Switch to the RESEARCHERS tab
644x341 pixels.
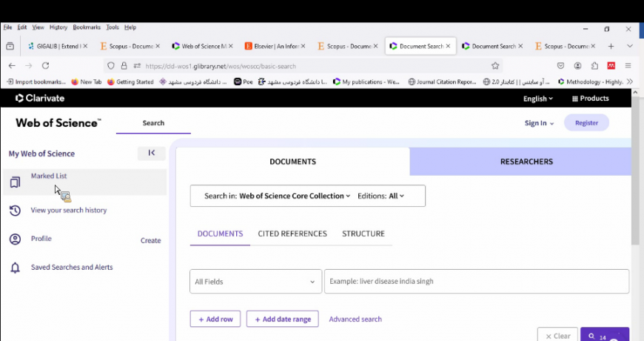[520, 162]
